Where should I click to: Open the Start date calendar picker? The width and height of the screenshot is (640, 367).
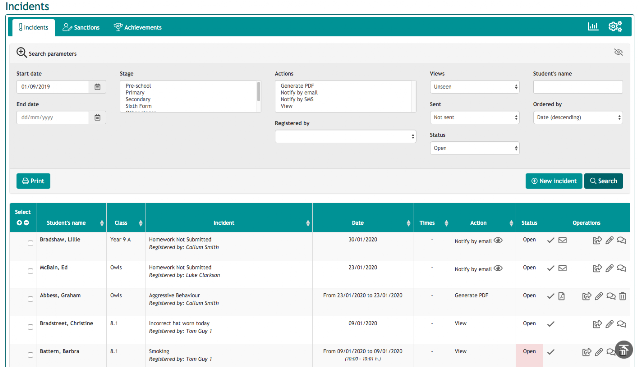[x=97, y=87]
